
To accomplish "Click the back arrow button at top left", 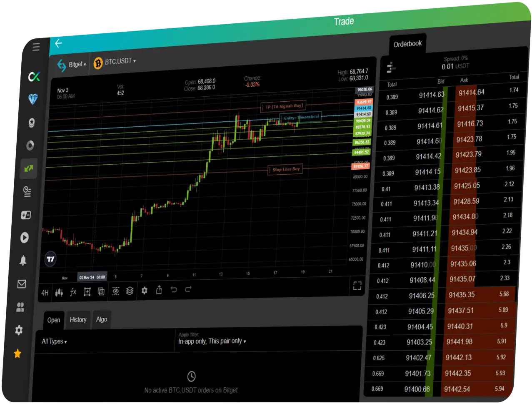I will (58, 43).
